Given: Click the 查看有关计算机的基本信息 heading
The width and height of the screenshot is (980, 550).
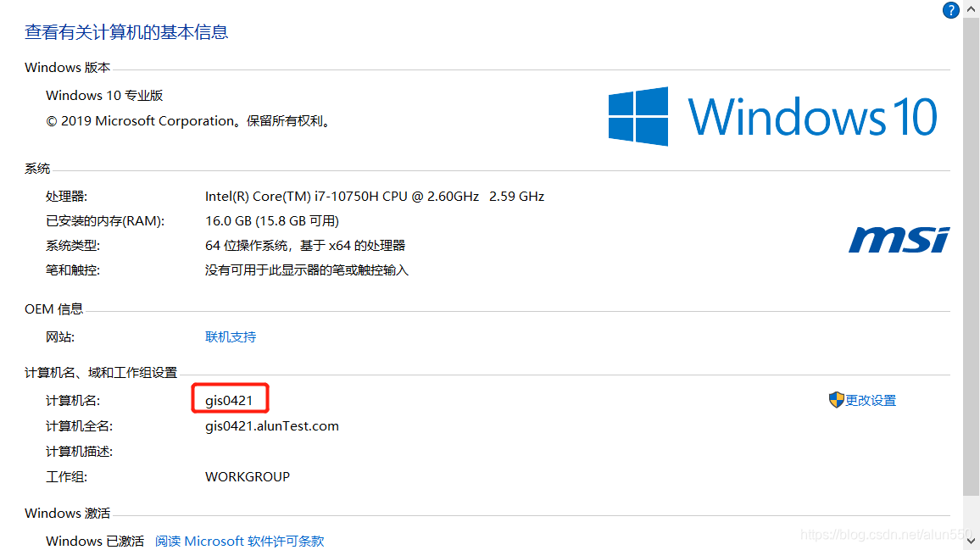Looking at the screenshot, I should coord(126,32).
